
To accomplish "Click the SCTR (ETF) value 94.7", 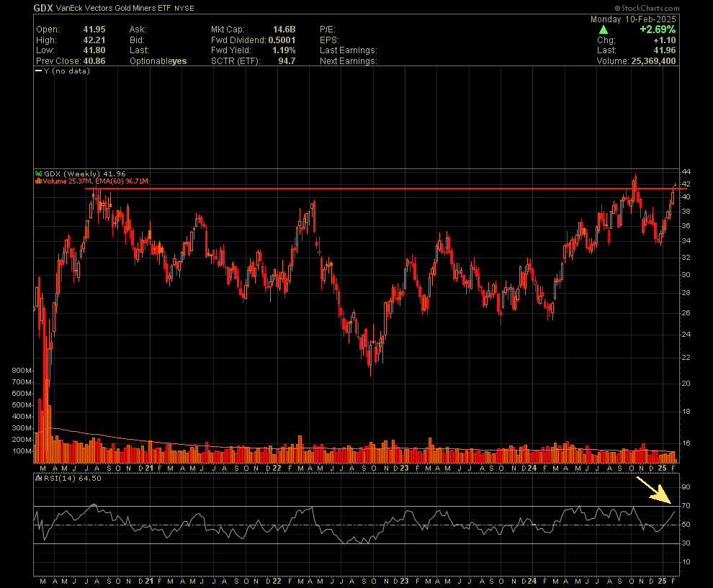I will [287, 61].
